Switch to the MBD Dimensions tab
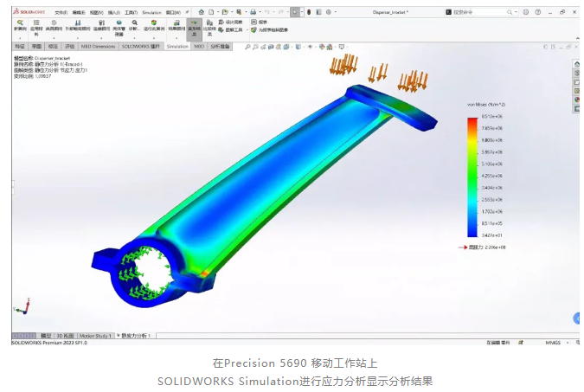Viewport: 584px width, 392px height. 98,47
